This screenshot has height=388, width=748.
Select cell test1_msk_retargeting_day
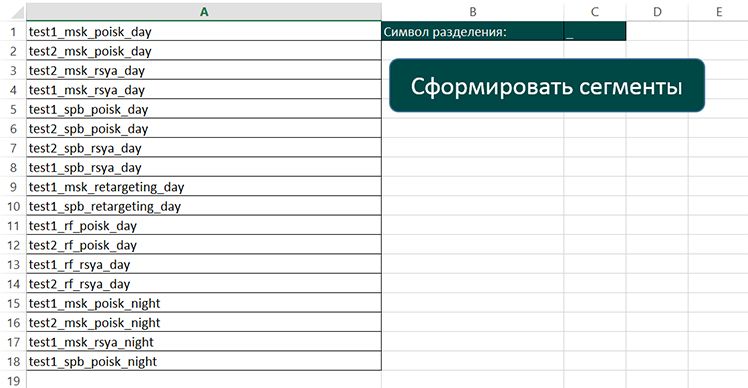204,187
